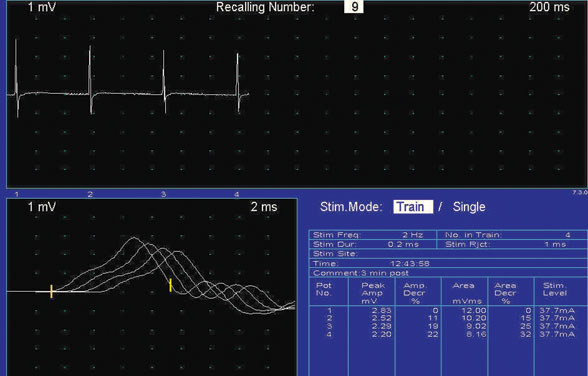Screen dimensions: 588x376
Task: Click the No. in Train value 4
Action: tap(568, 235)
